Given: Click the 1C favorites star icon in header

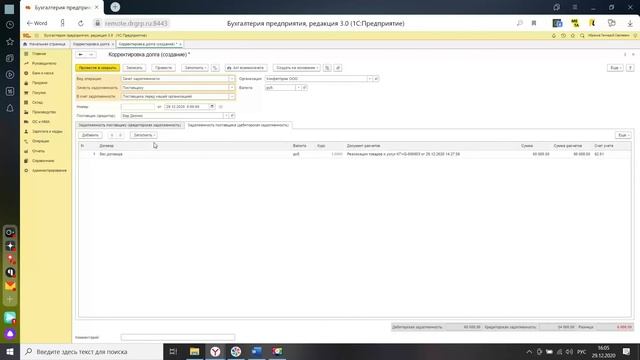Looking at the screenshot, I should point(573,36).
